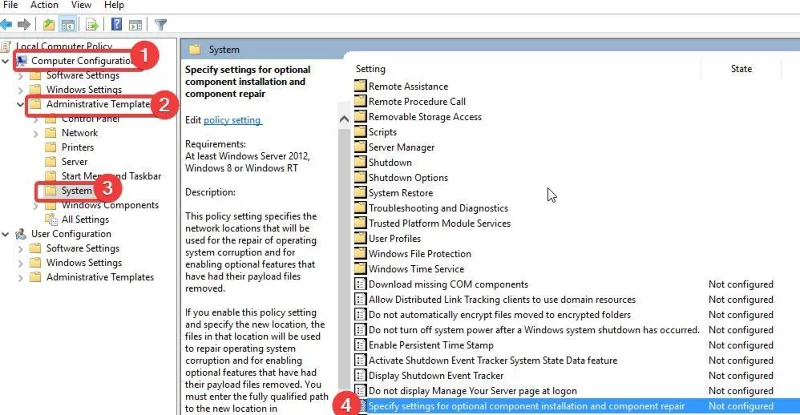The image size is (800, 415).
Task: Select Local Computer Policy root node
Action: [x=64, y=46]
